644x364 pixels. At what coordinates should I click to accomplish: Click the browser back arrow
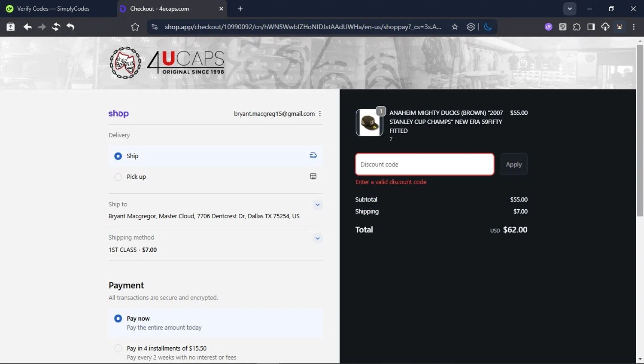coord(27,27)
